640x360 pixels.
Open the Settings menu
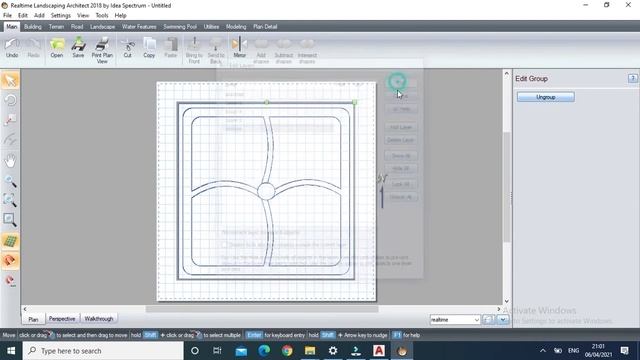pos(61,16)
